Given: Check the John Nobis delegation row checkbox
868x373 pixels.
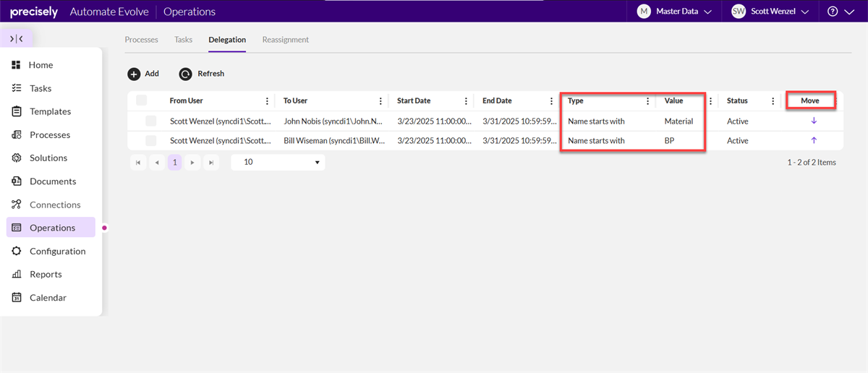Looking at the screenshot, I should 150,121.
